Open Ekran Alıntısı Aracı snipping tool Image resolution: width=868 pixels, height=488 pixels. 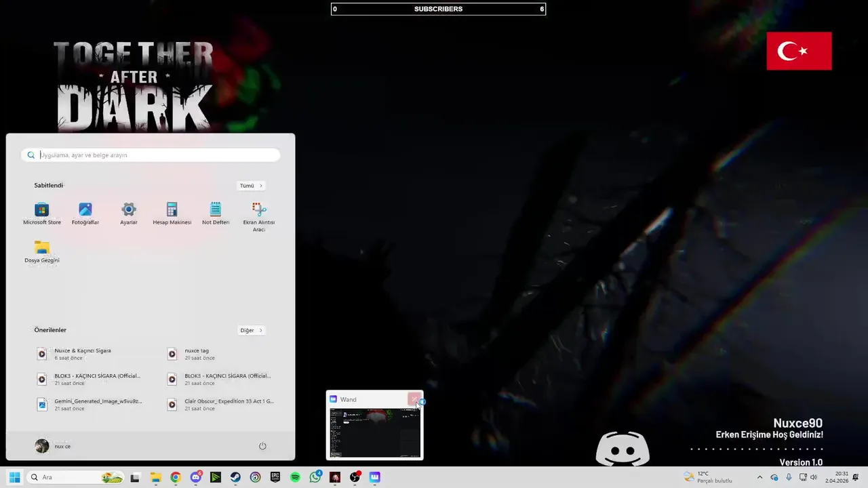(259, 217)
